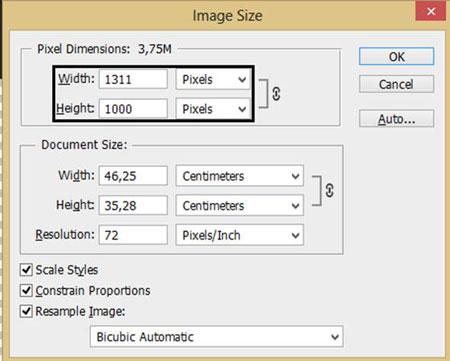The height and width of the screenshot is (361, 450).
Task: Click the document size chain link icon
Action: point(329,191)
